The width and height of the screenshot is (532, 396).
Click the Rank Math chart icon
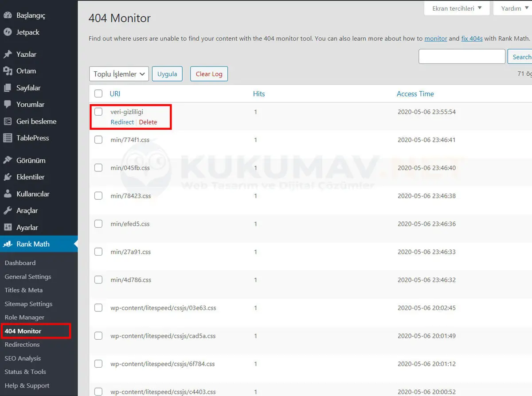coord(8,244)
